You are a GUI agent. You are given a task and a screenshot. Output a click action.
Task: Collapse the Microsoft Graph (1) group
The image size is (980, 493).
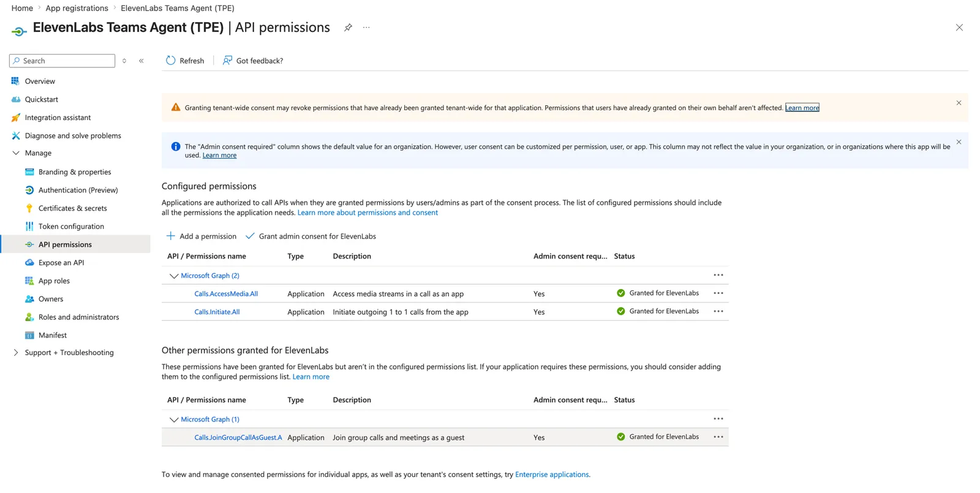[174, 420]
